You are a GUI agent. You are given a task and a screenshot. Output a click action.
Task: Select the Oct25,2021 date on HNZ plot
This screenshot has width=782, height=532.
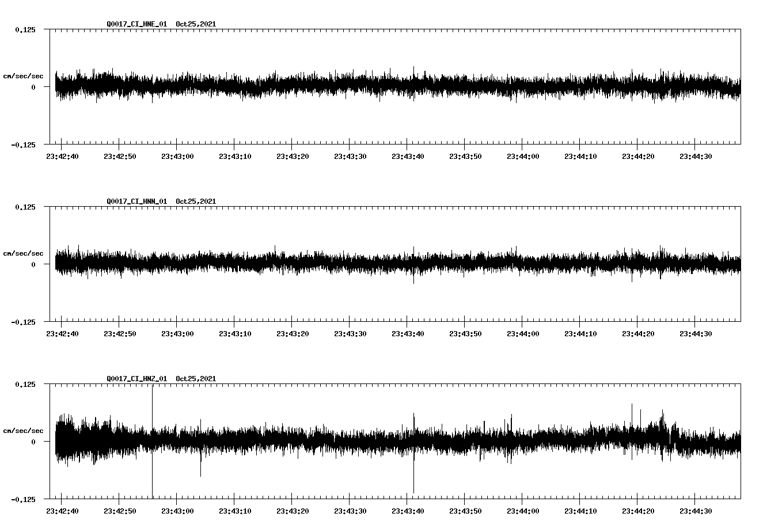coord(196,379)
